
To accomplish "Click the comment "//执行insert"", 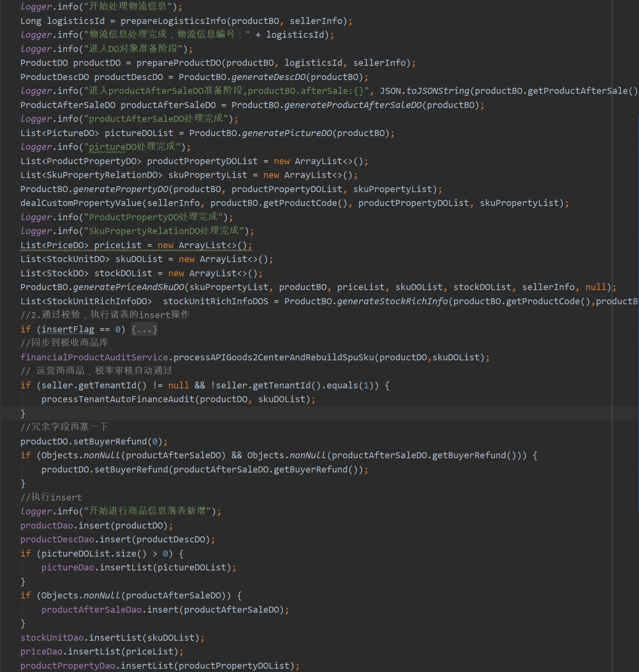I will coord(51,498).
